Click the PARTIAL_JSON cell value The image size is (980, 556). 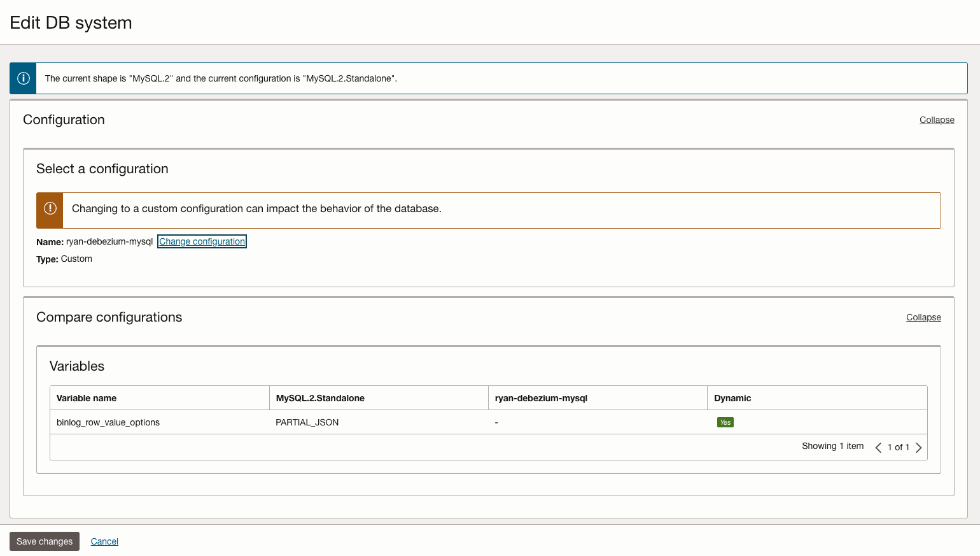(307, 422)
